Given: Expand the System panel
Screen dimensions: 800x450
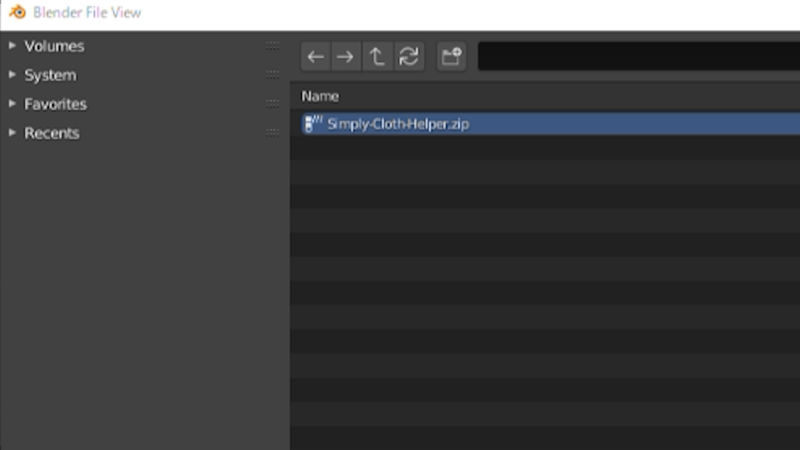Looking at the screenshot, I should 12,74.
